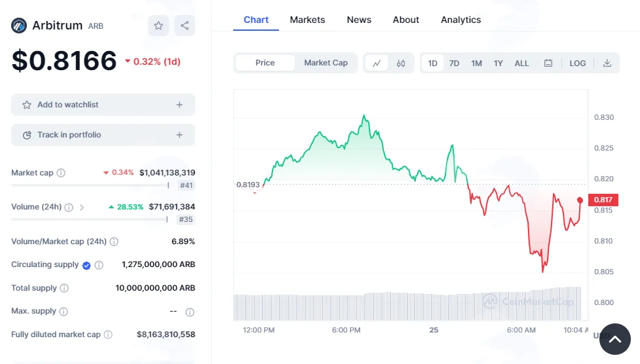Switch to the News tab
This screenshot has height=364, width=640.
click(x=359, y=20)
